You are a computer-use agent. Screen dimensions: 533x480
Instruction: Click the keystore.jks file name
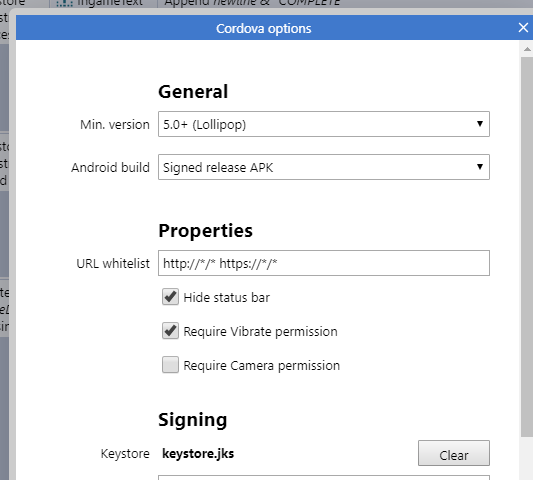pyautogui.click(x=198, y=453)
